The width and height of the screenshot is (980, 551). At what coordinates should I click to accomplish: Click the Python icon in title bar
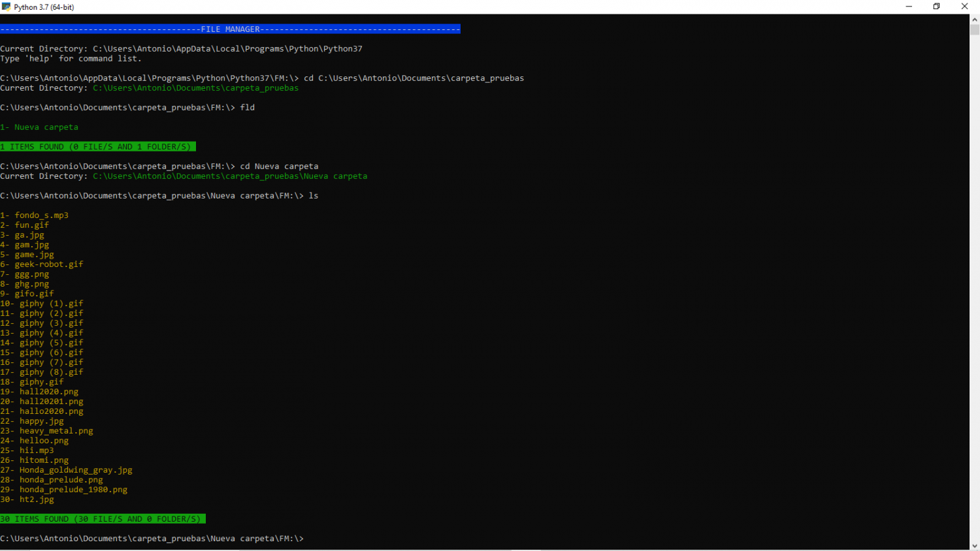pyautogui.click(x=7, y=7)
